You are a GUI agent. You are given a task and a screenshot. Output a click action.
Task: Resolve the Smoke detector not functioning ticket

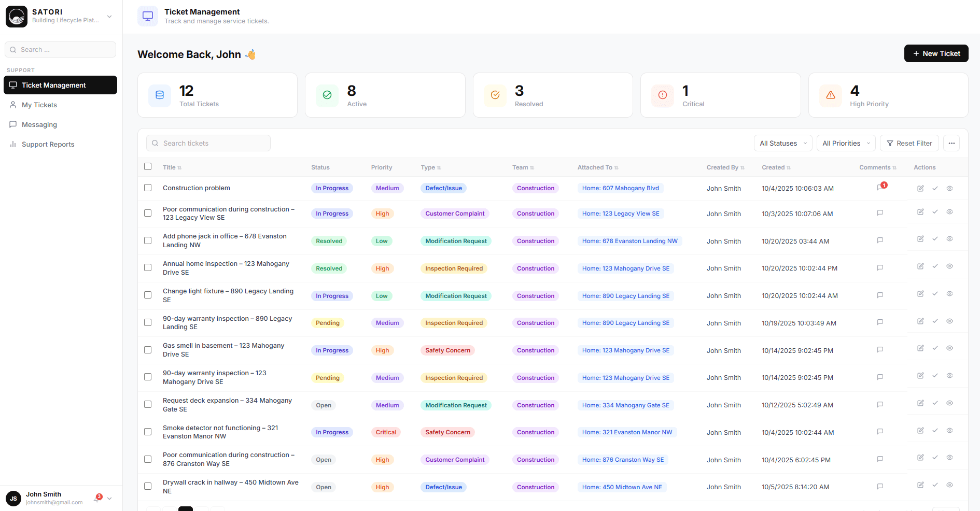[935, 431]
